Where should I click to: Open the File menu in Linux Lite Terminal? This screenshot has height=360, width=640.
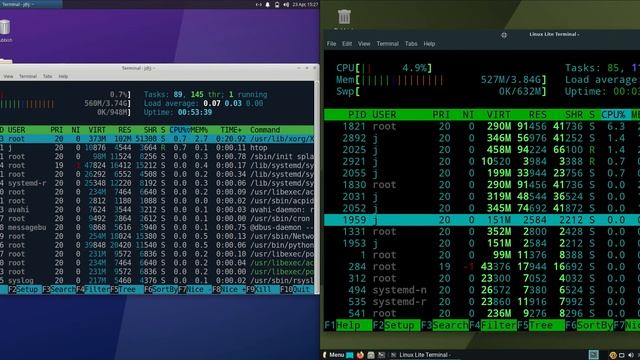(x=331, y=44)
